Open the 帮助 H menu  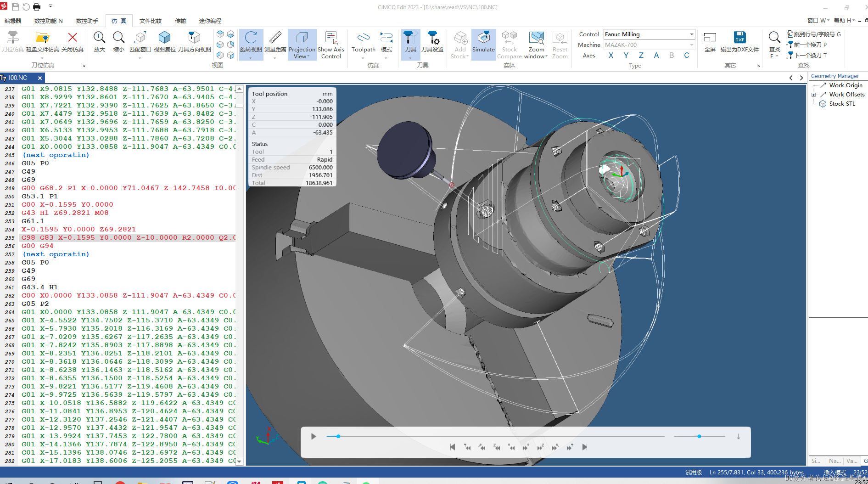(x=844, y=20)
